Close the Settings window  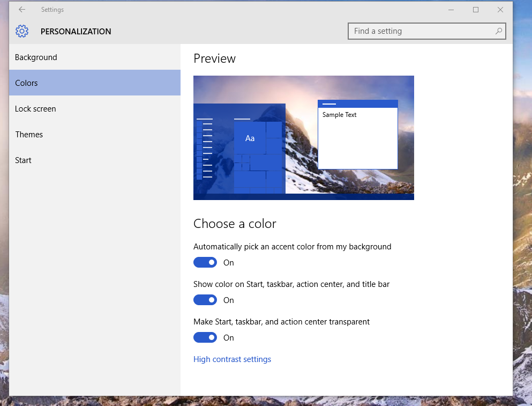tap(500, 10)
